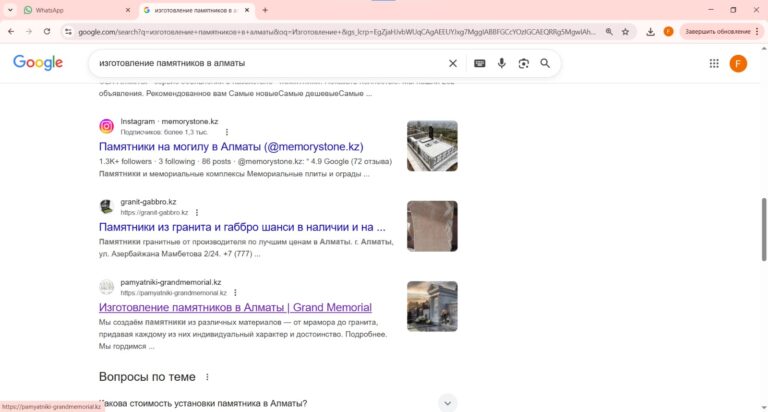Reload the current page
The height and width of the screenshot is (412, 768).
(x=46, y=31)
